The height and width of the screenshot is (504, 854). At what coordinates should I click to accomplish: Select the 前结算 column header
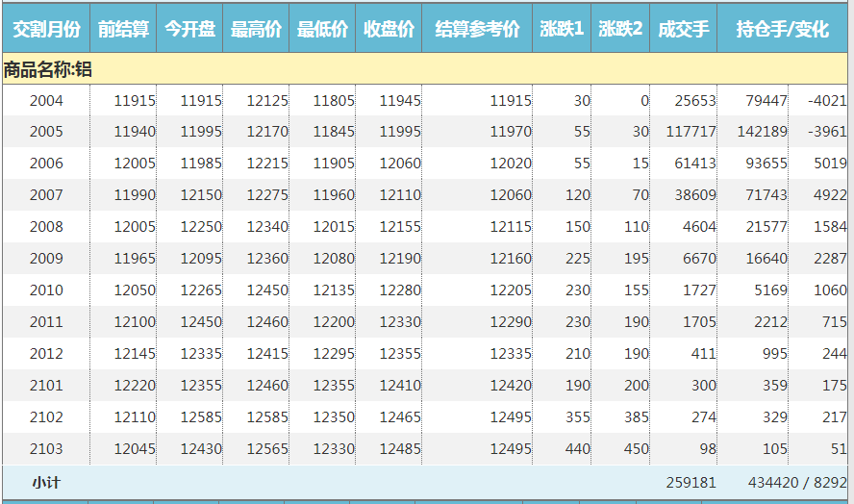pos(123,30)
